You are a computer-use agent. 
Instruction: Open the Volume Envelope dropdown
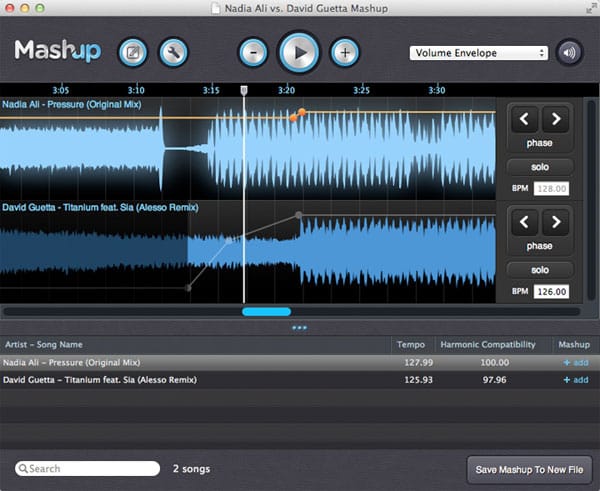tap(478, 53)
